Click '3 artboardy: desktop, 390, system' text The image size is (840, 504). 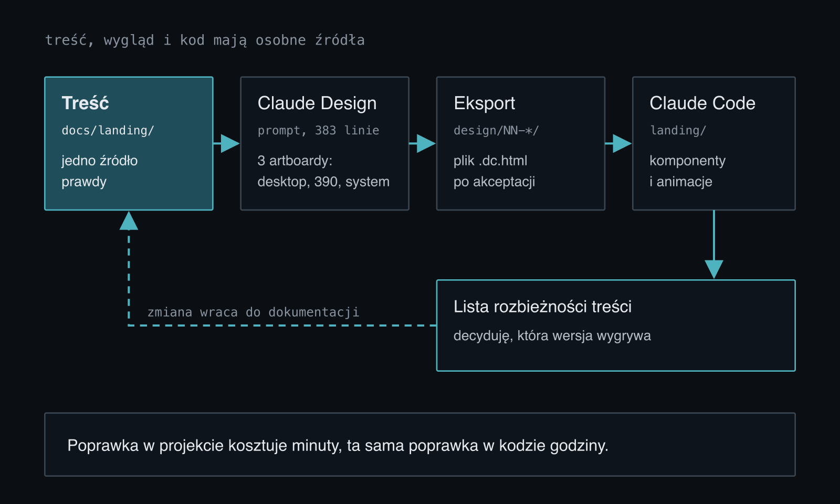323,171
